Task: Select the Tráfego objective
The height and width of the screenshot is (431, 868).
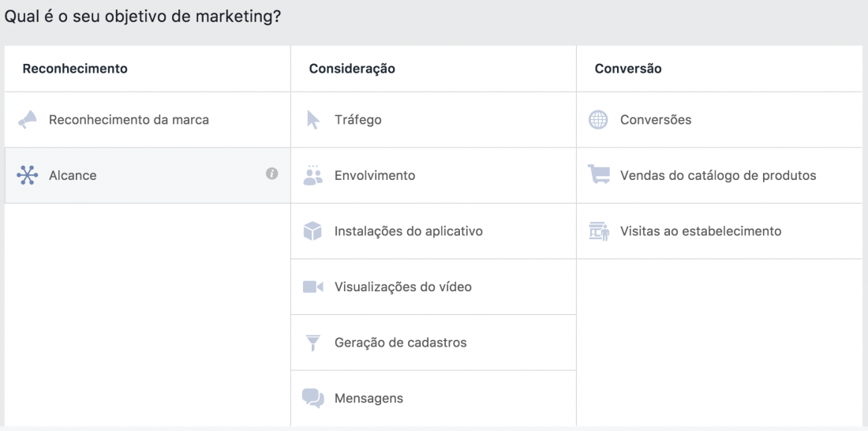Action: pyautogui.click(x=433, y=120)
